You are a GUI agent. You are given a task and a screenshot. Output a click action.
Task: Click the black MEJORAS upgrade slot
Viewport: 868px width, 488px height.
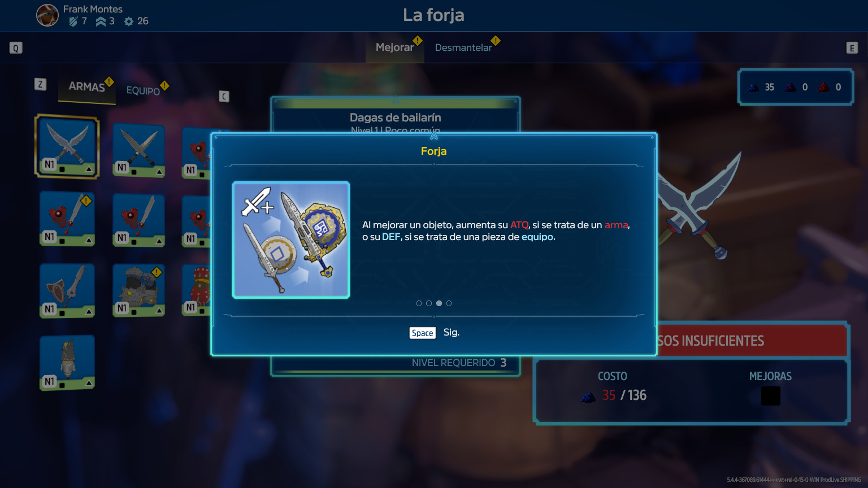coord(771,396)
